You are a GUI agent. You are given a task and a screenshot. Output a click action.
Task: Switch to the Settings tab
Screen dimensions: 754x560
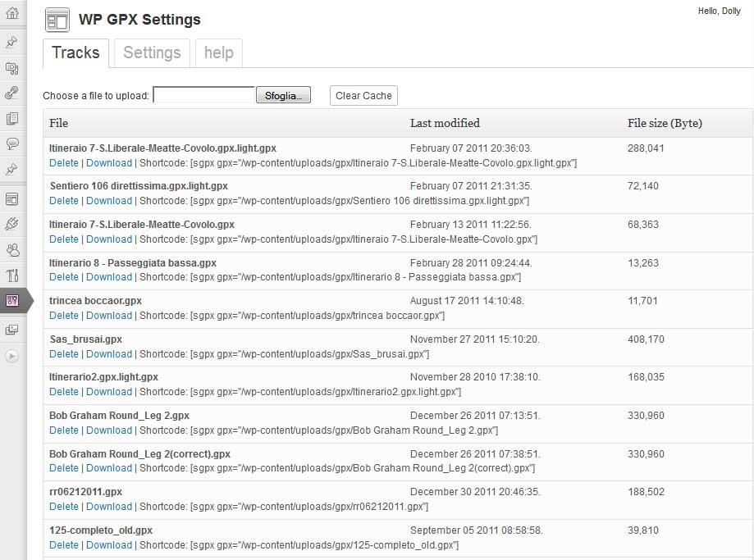(152, 52)
